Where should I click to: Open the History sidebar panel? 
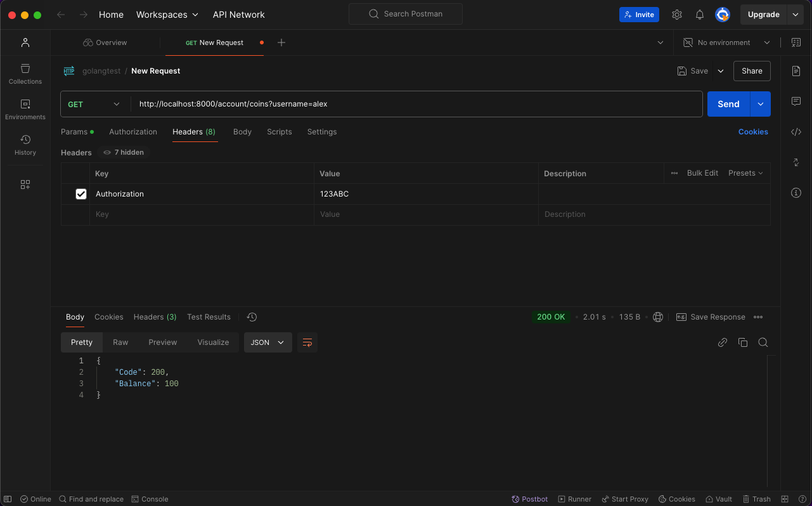(25, 145)
